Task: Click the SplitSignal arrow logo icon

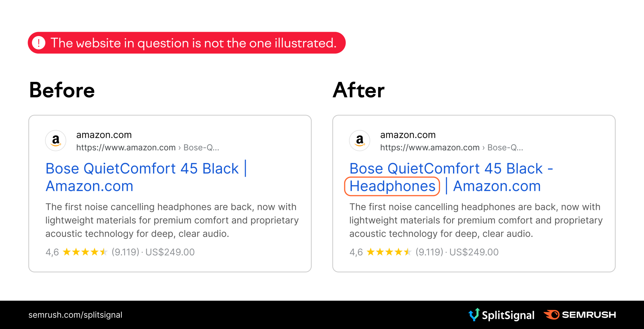Action: (474, 314)
